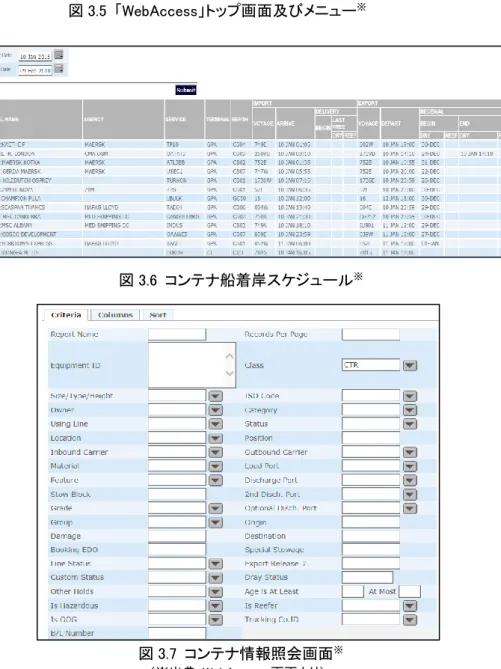Expand the Is OOG dropdown
Screen dimensions: 501x669
coord(216,620)
